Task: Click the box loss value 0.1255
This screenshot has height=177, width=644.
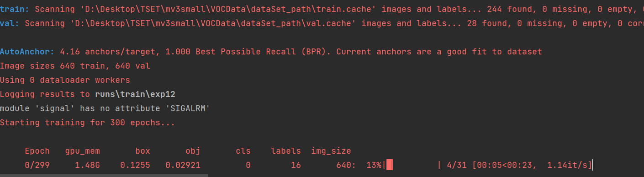Action: [x=135, y=165]
